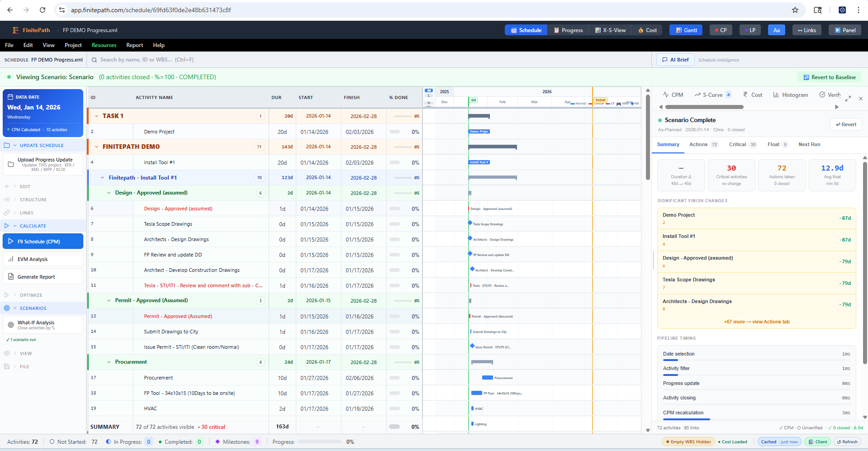
Task: Collapse the Permit - Approved (Assumed) group
Action: 109,301
